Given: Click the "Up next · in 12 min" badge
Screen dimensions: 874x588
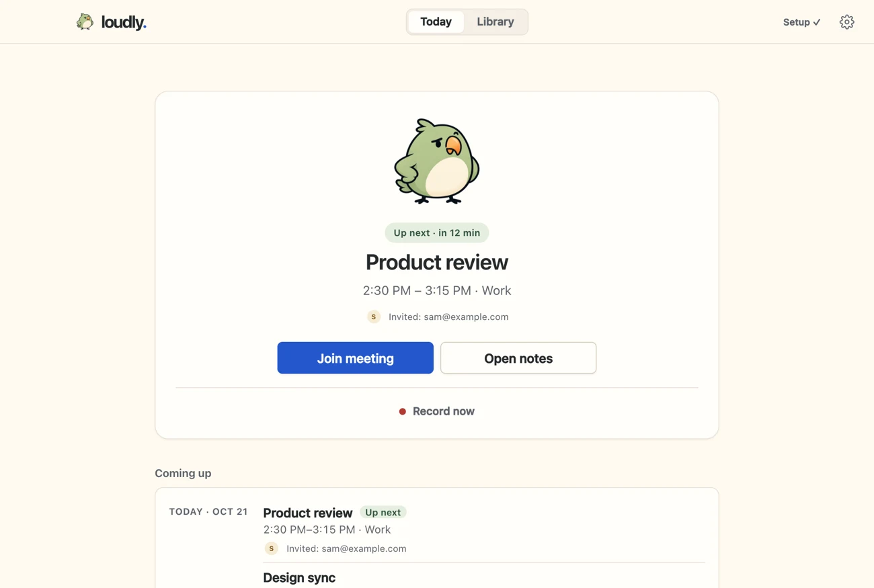Looking at the screenshot, I should click(x=437, y=233).
